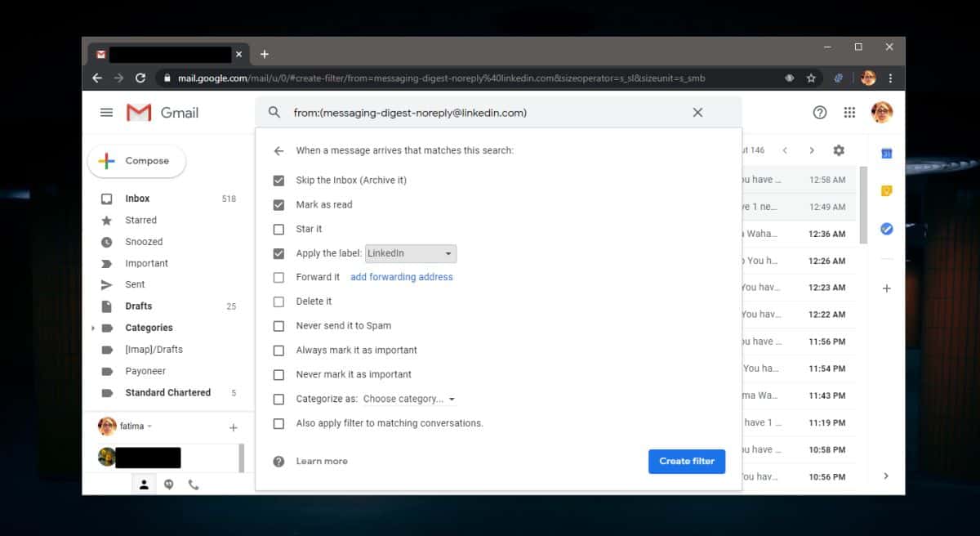Open Google Tasks side panel icon
This screenshot has width=980, height=536.
(x=887, y=229)
